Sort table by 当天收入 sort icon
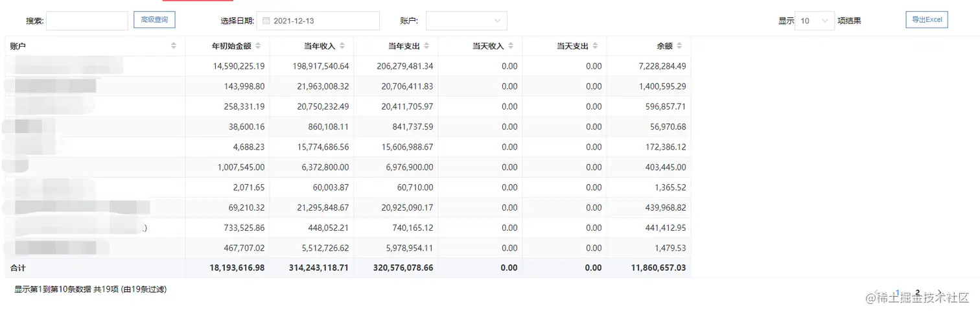980x315 pixels. 511,46
